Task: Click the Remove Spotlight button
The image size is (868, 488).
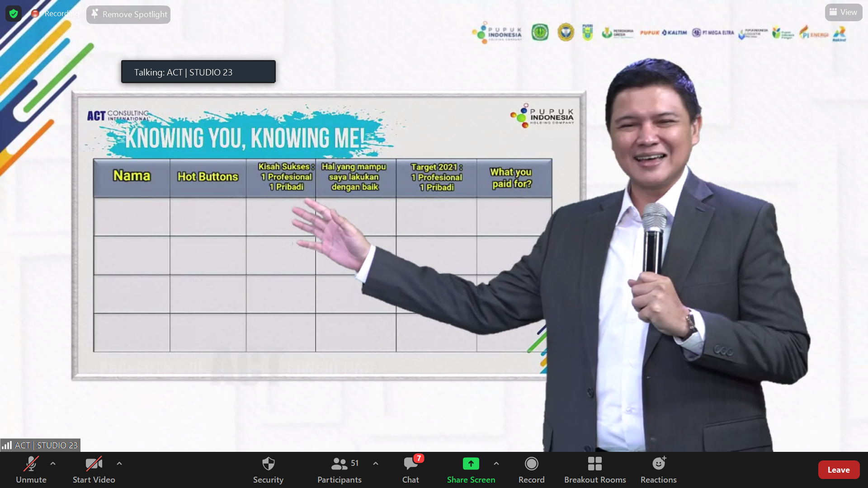Action: click(x=128, y=14)
